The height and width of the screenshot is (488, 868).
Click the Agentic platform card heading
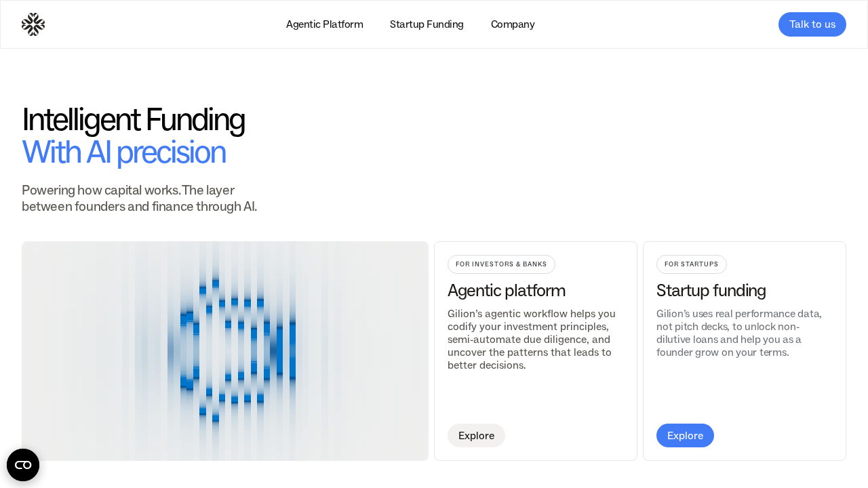pyautogui.click(x=506, y=291)
